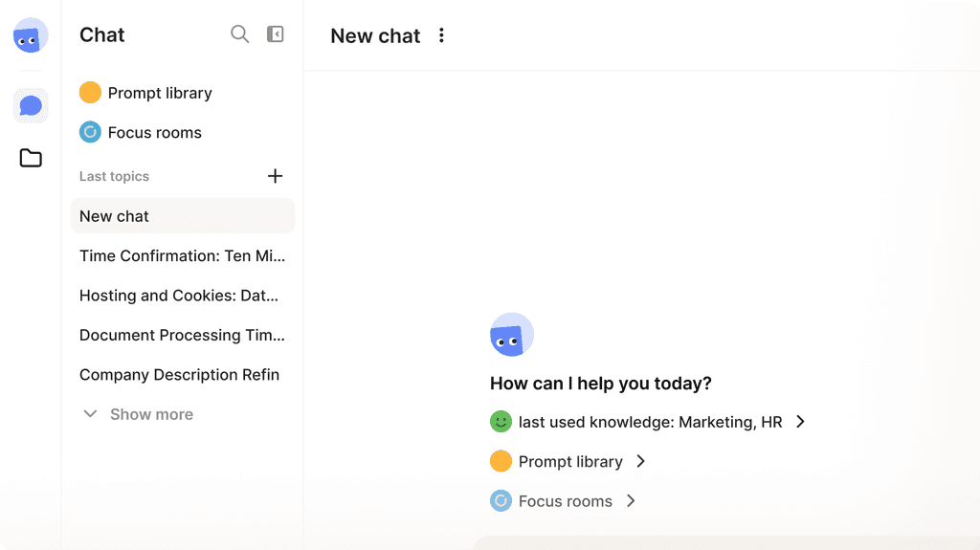This screenshot has height=550, width=980.
Task: Click the orange circle beside main Prompt library
Action: click(x=501, y=461)
